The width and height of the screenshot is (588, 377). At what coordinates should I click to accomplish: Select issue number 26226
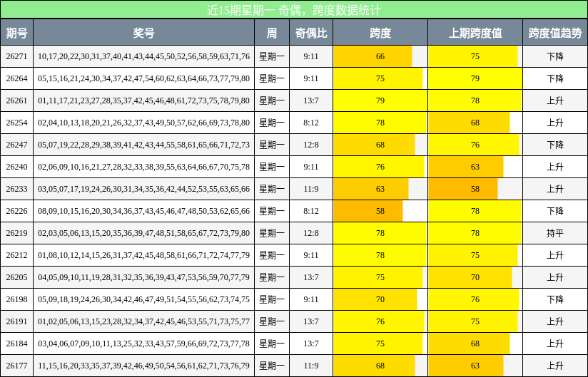(x=17, y=211)
